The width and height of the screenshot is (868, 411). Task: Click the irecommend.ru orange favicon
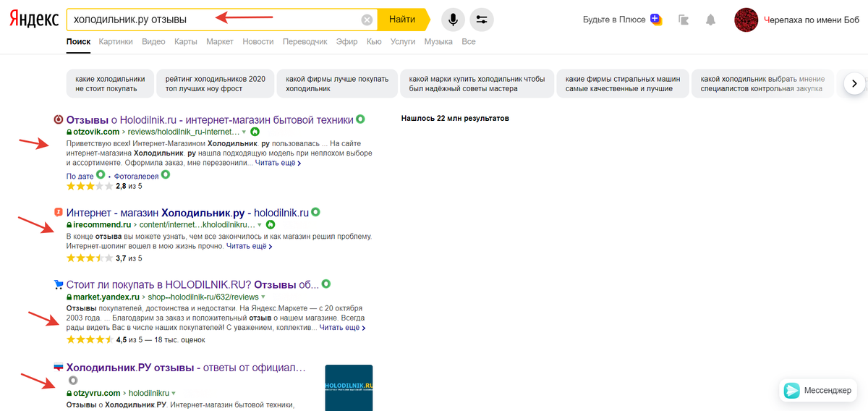59,212
